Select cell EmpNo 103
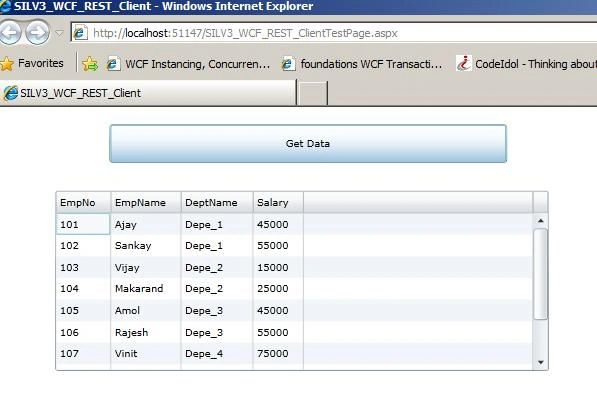The image size is (597, 412). click(83, 267)
